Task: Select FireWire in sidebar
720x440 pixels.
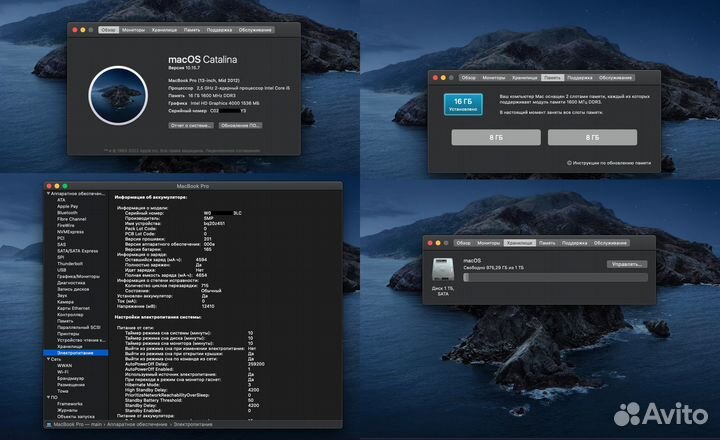Action: click(66, 226)
